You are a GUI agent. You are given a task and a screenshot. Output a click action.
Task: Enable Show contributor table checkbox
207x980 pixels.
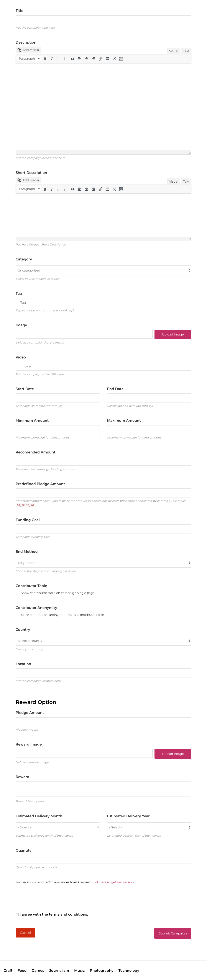click(x=17, y=593)
